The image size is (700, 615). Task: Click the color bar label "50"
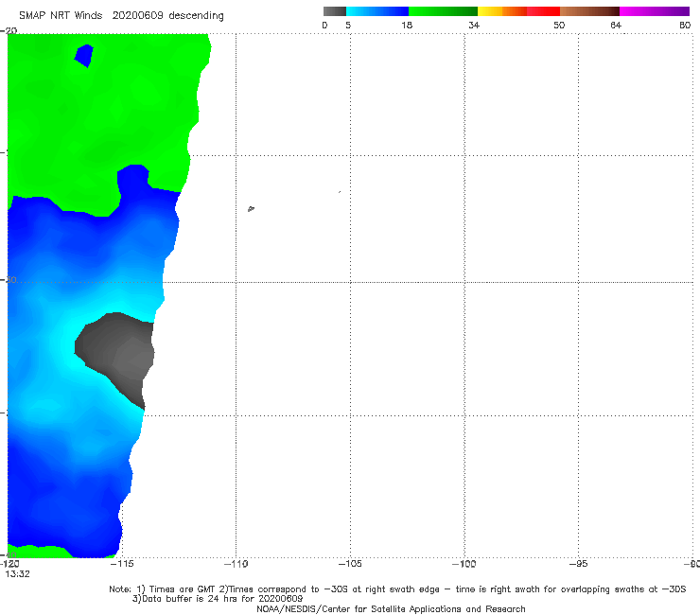click(559, 25)
